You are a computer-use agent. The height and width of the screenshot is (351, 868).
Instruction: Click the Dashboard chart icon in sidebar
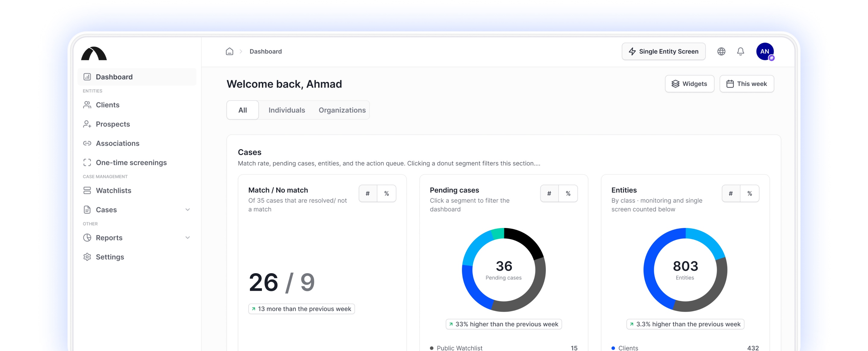(x=87, y=77)
